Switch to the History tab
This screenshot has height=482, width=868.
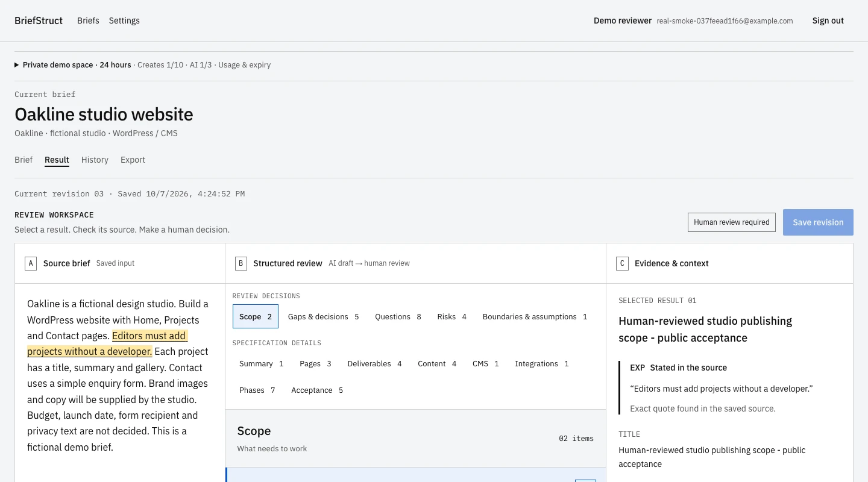click(x=95, y=160)
